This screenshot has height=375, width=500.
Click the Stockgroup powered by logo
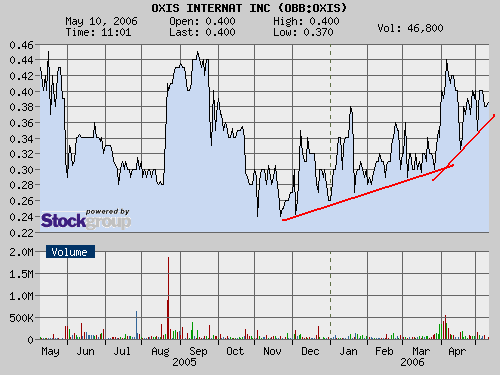coord(86,219)
